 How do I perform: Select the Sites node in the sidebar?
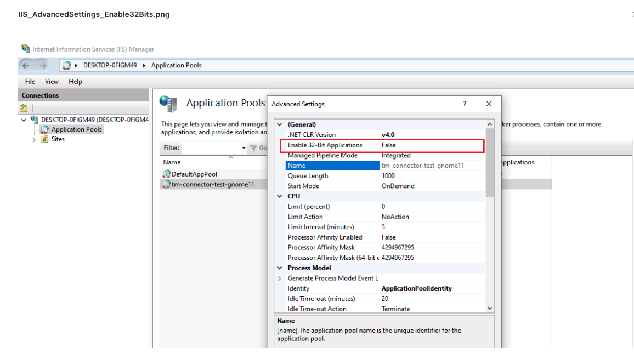coord(58,139)
